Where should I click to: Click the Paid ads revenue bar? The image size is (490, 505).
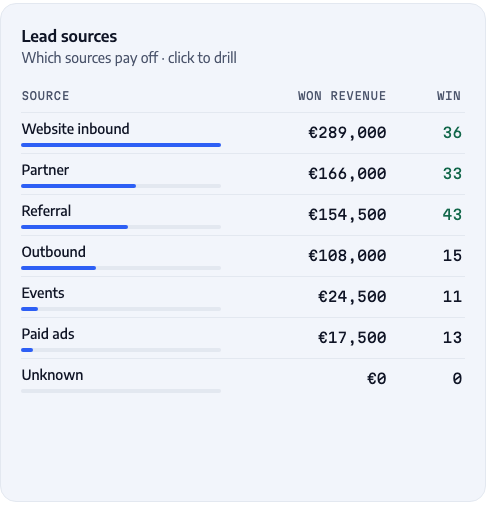(121, 350)
